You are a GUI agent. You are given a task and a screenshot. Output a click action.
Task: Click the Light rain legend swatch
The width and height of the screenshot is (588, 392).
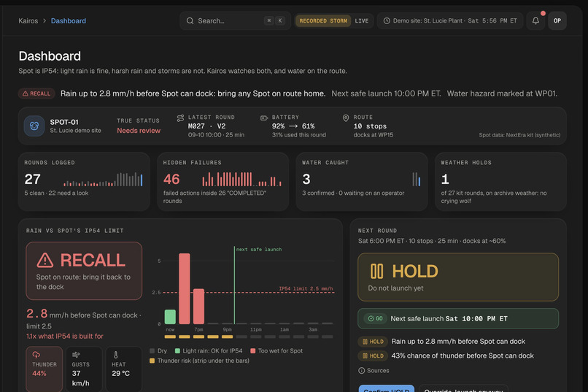click(x=177, y=350)
